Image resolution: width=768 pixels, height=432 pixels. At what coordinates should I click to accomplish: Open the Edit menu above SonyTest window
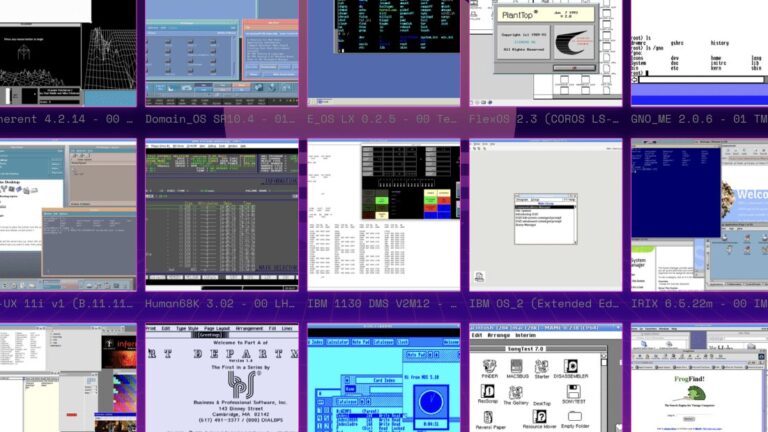[477, 336]
